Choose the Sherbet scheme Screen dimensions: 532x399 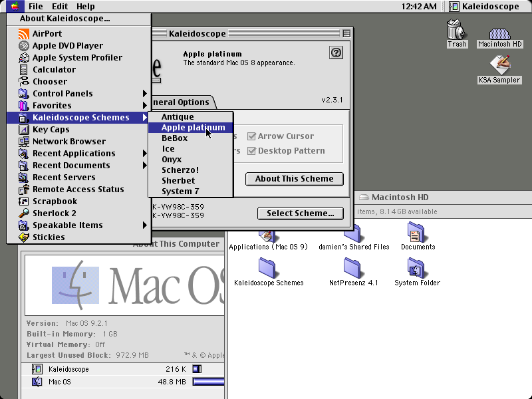point(191,180)
